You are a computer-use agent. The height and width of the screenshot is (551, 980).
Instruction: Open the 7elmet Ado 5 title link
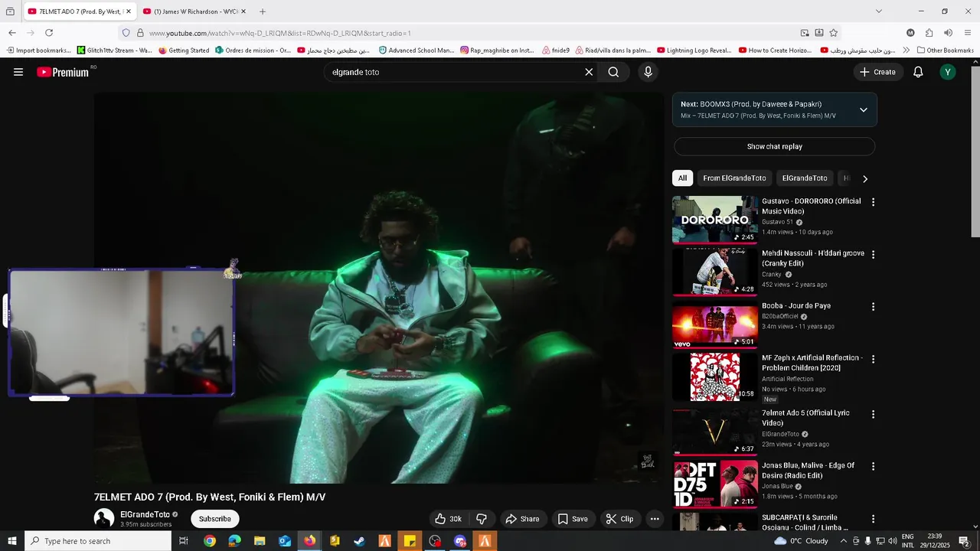pos(805,418)
